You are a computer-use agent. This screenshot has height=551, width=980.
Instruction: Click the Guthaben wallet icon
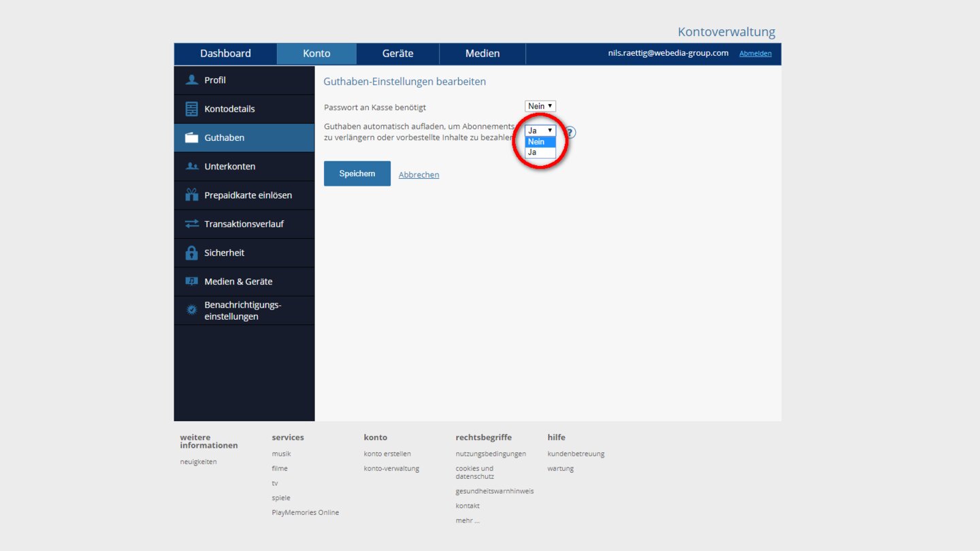(192, 137)
